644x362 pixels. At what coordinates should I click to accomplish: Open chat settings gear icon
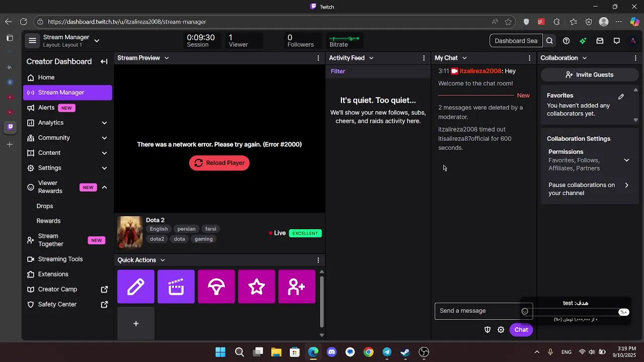coord(501,330)
